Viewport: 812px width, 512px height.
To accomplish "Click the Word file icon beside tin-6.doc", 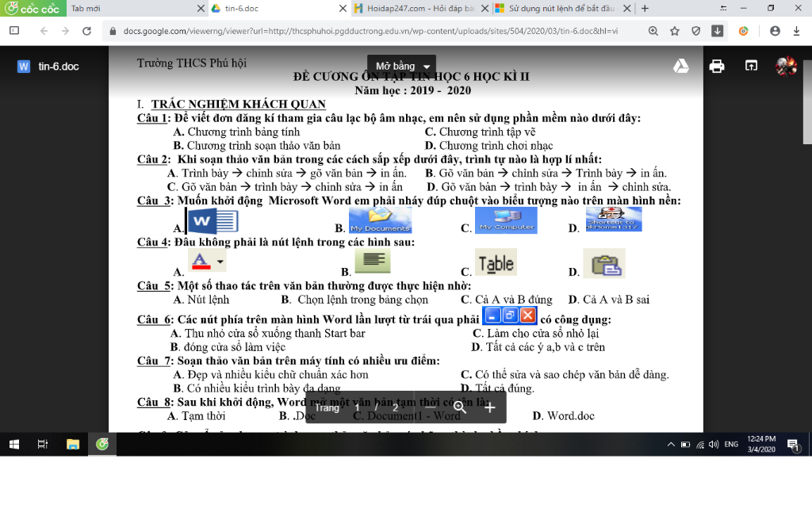I will (24, 67).
